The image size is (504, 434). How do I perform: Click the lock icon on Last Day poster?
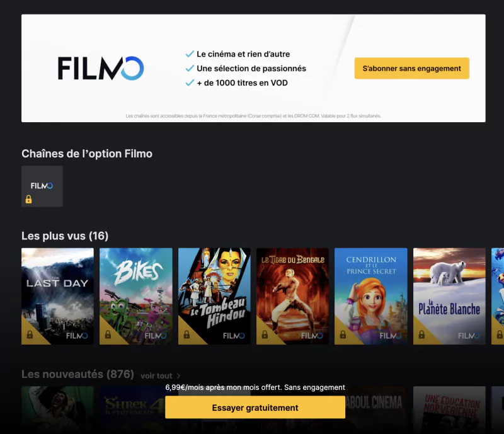pyautogui.click(x=30, y=334)
